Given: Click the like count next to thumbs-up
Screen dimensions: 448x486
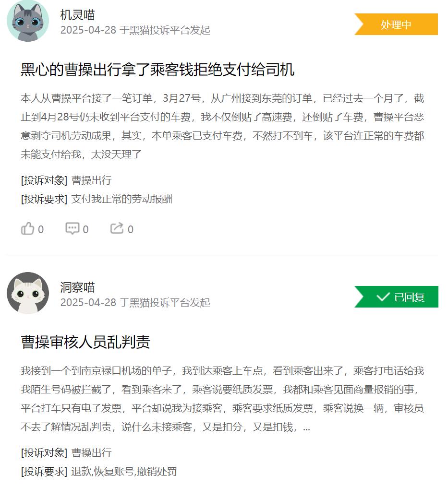Looking at the screenshot, I should tap(41, 229).
